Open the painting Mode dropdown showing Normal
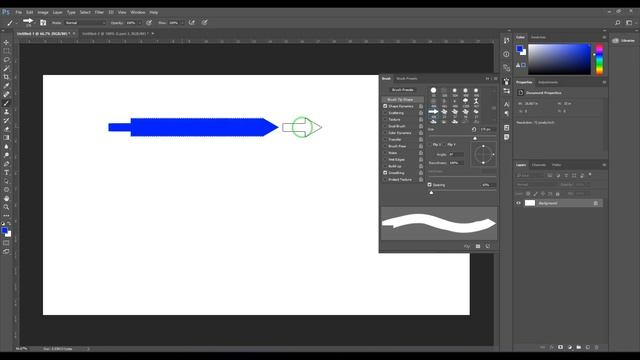Viewport: 640px width, 360px height. click(85, 23)
